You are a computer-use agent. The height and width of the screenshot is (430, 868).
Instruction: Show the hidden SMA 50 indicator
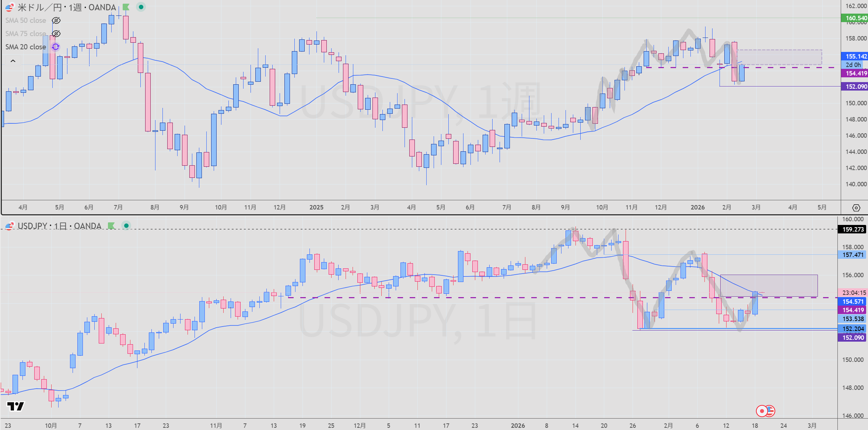pyautogui.click(x=56, y=21)
